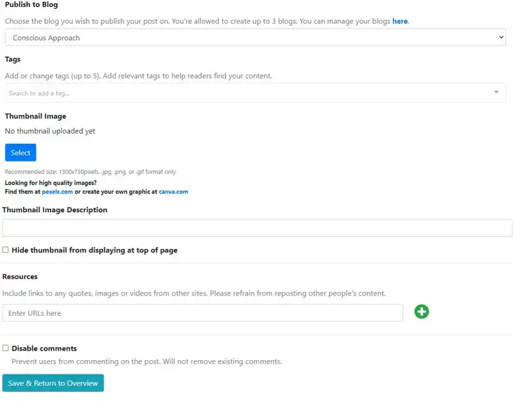
Task: Click the 'Thumbnail Image Description' field label
Action: [x=55, y=210]
